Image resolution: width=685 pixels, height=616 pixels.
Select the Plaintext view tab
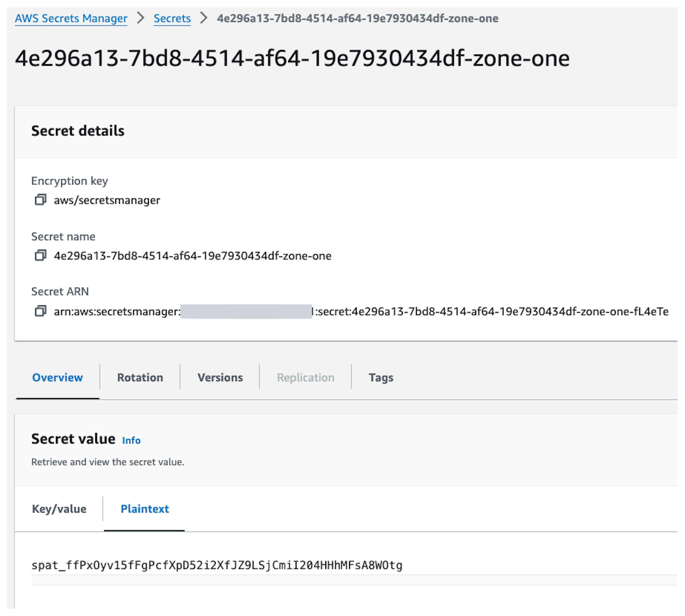pyautogui.click(x=144, y=509)
